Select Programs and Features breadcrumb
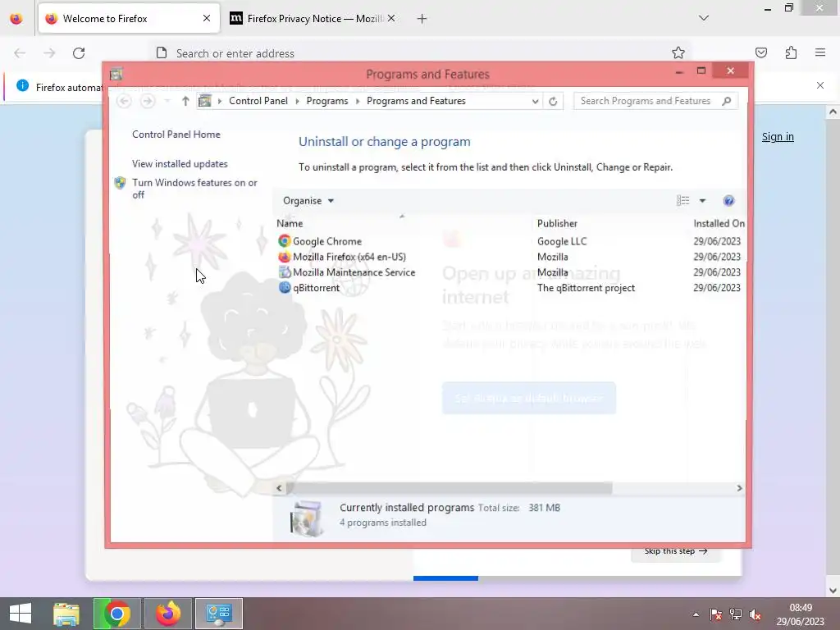The height and width of the screenshot is (630, 840). tap(416, 101)
